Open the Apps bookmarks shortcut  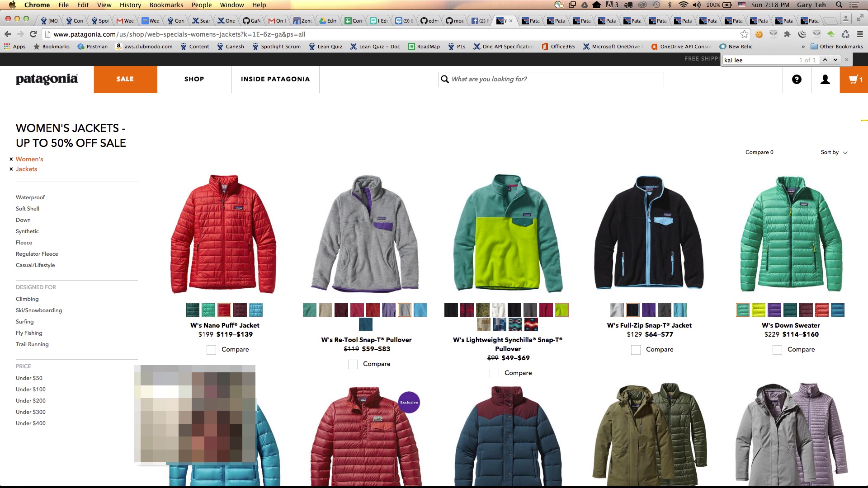(14, 47)
